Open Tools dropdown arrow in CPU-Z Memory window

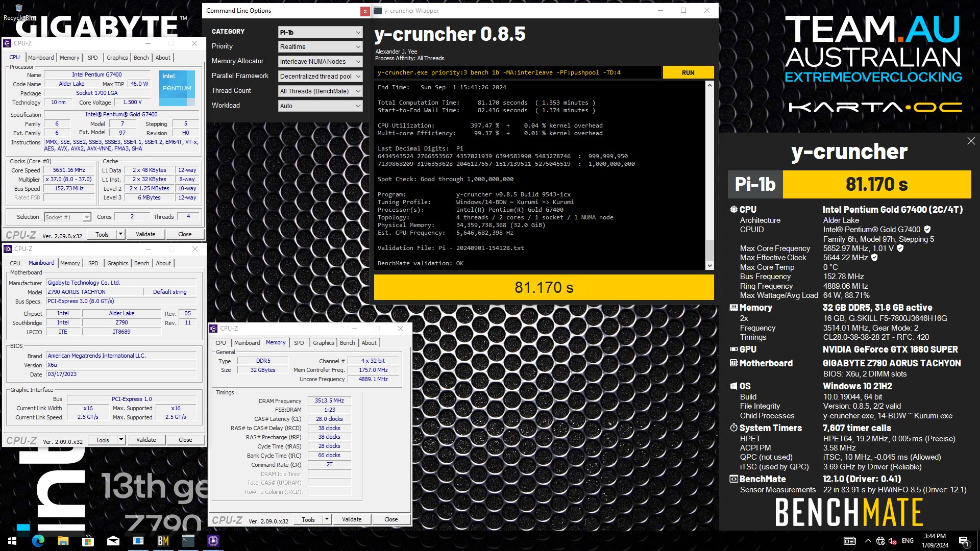coord(327,519)
